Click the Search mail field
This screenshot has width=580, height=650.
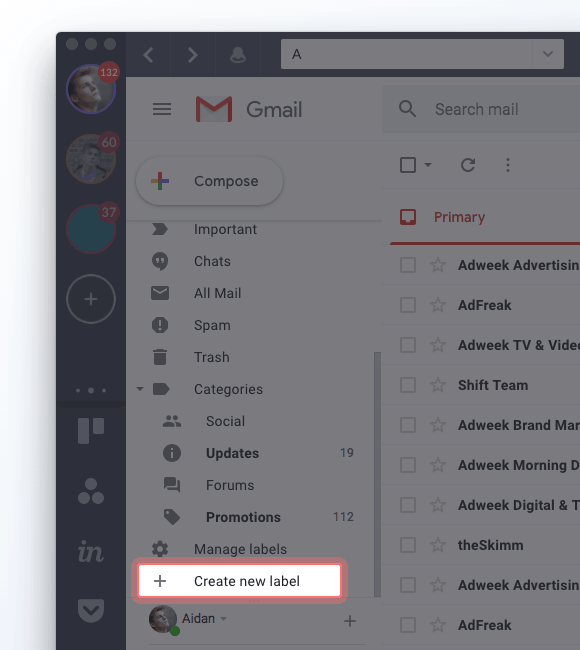(481, 109)
